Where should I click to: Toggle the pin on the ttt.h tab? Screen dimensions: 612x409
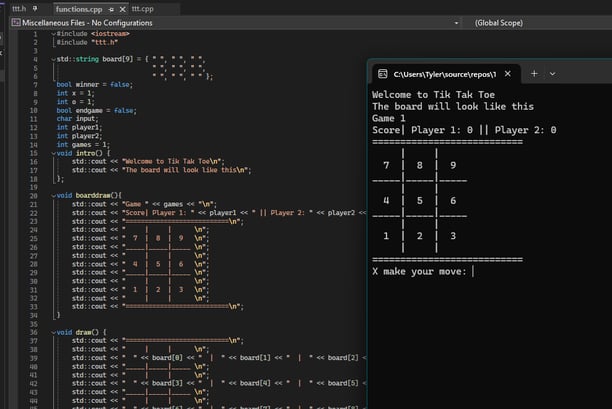[35, 9]
